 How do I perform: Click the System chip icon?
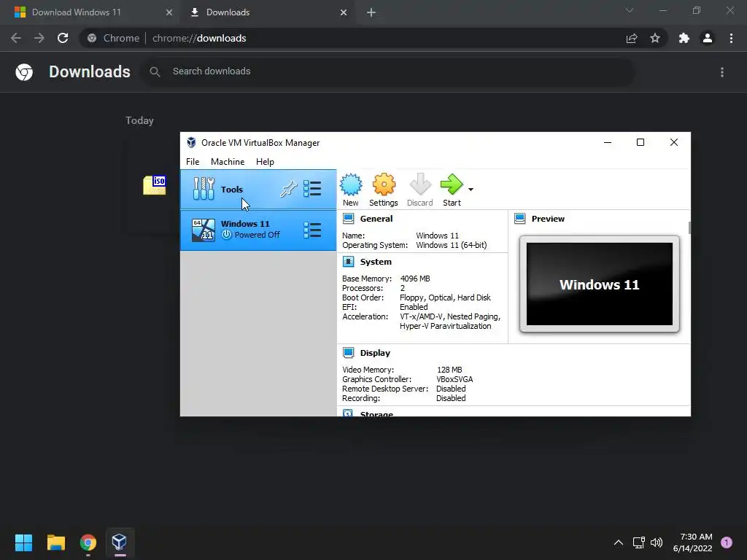(348, 262)
